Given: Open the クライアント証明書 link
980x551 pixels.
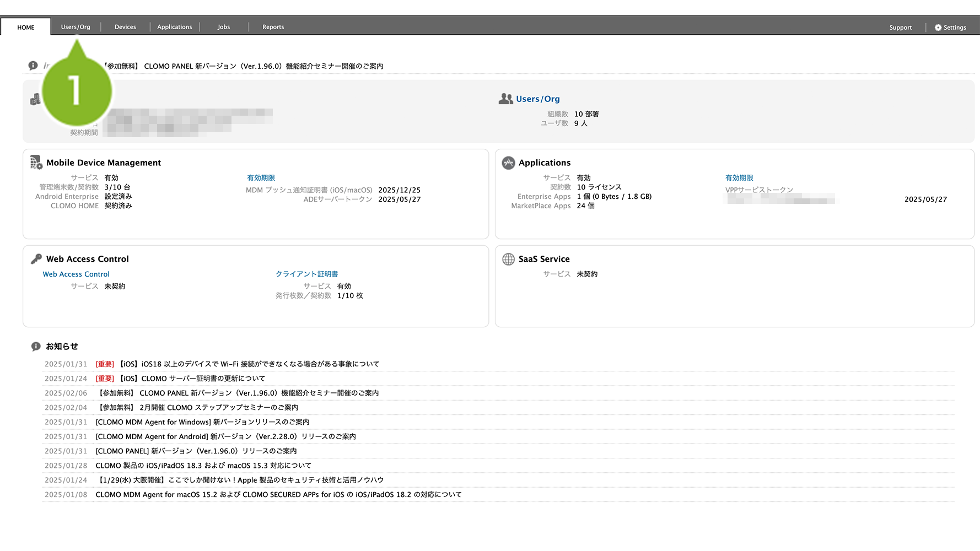Looking at the screenshot, I should tap(307, 274).
